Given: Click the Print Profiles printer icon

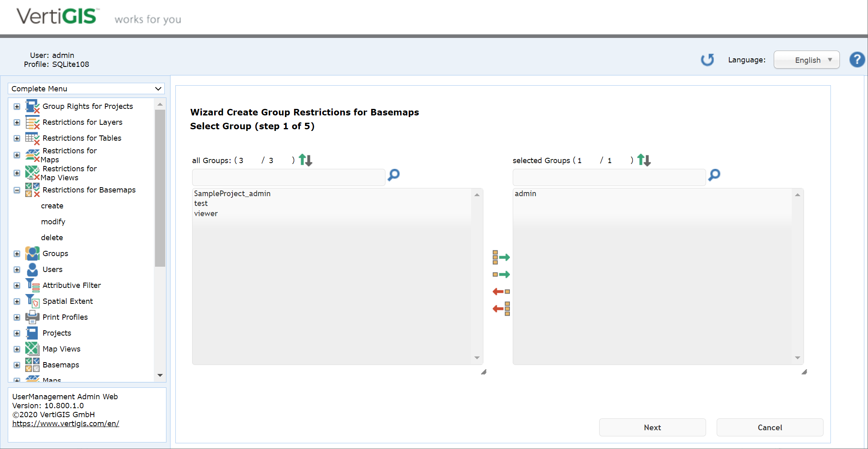Looking at the screenshot, I should pos(32,317).
